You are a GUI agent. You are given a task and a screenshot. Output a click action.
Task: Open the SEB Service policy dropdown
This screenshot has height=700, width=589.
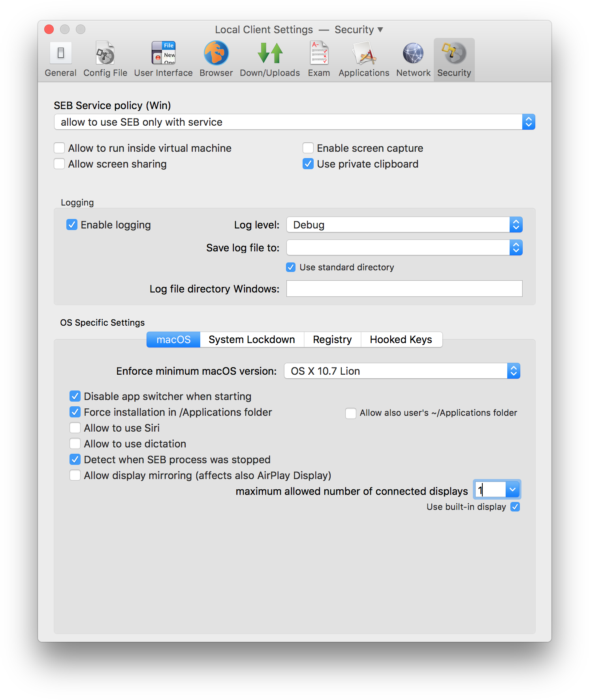click(294, 122)
